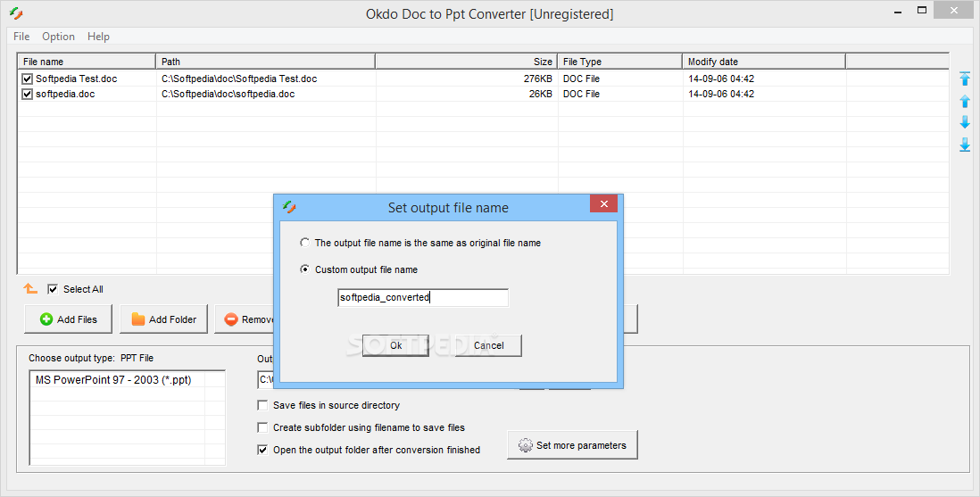Viewport: 980px width, 497px height.
Task: Select same as original file name option
Action: tap(304, 243)
